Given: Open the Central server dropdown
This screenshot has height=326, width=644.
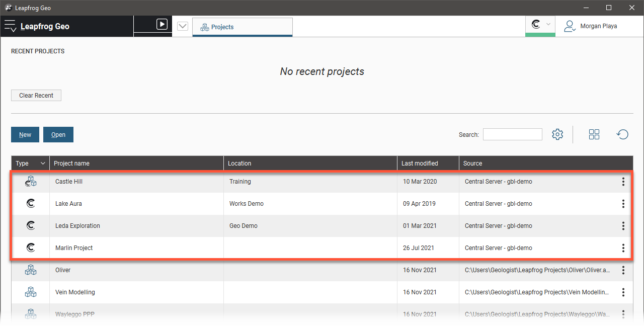Looking at the screenshot, I should (x=540, y=25).
